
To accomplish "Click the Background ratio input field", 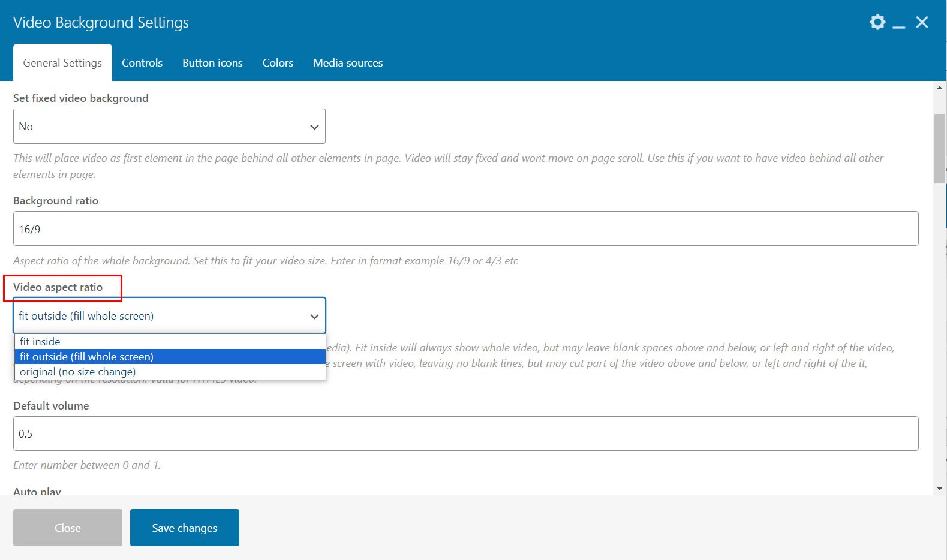I will (465, 228).
